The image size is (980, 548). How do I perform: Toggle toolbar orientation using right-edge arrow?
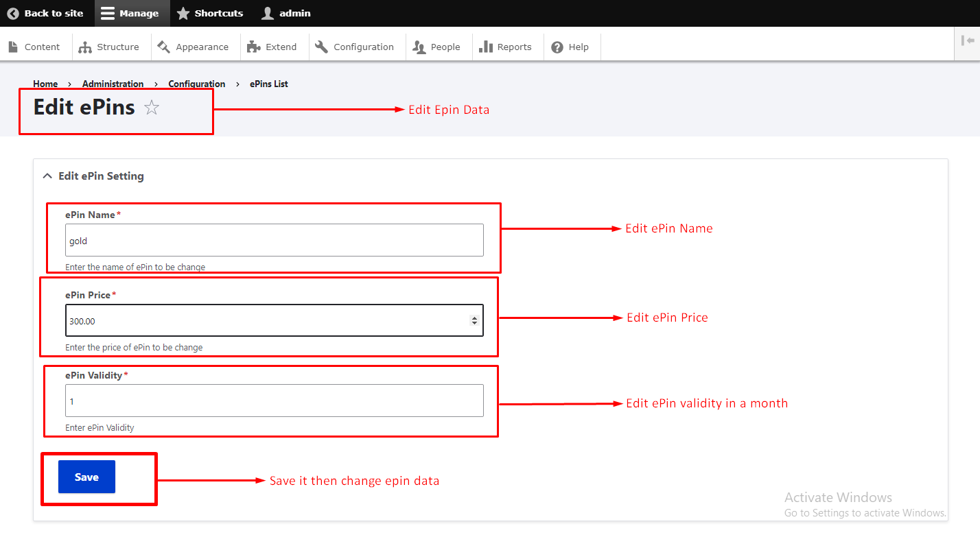(968, 40)
